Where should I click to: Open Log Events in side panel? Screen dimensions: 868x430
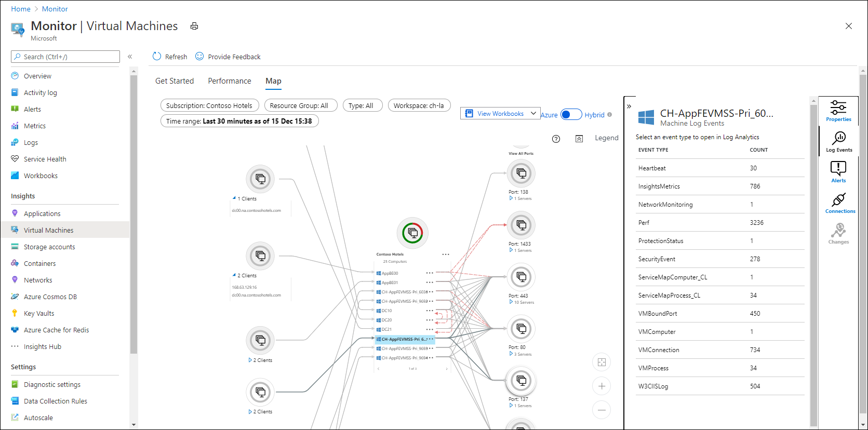[838, 141]
